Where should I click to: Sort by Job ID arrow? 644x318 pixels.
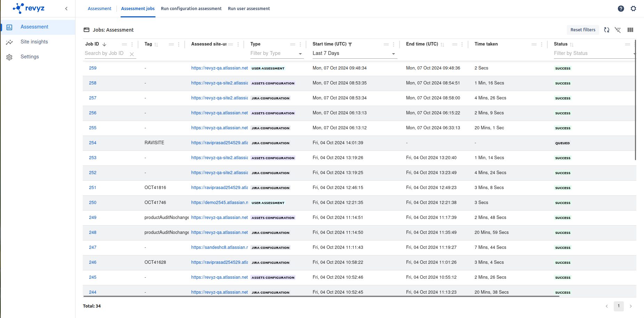(x=104, y=44)
